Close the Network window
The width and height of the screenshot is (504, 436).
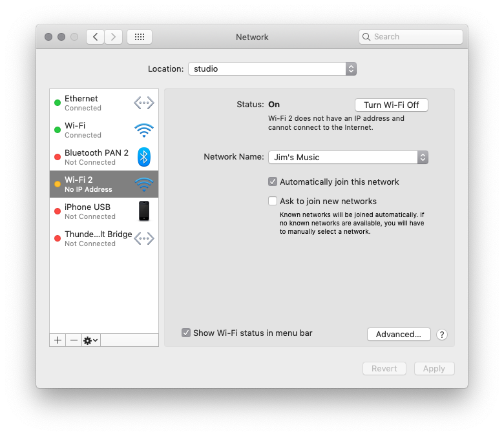click(x=48, y=37)
